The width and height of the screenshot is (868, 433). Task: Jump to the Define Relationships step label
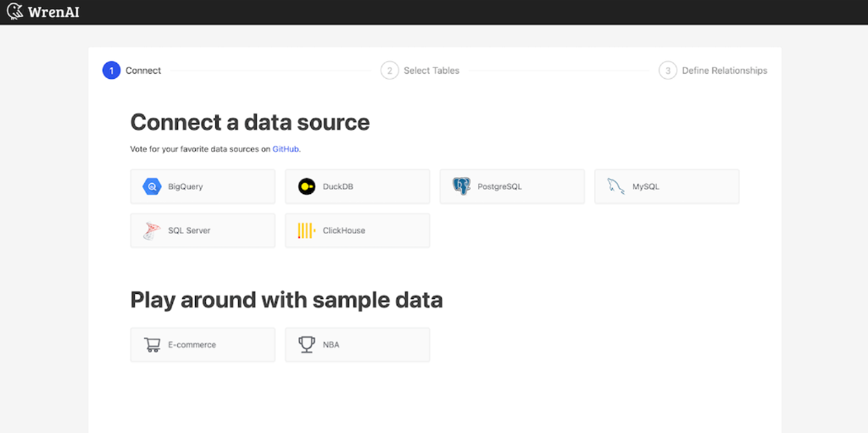coord(725,70)
